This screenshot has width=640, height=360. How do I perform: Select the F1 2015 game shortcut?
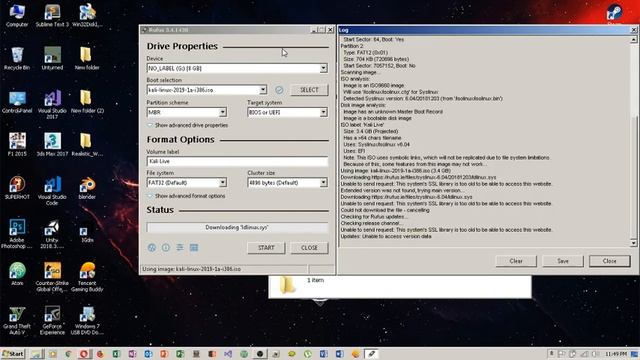tap(17, 144)
